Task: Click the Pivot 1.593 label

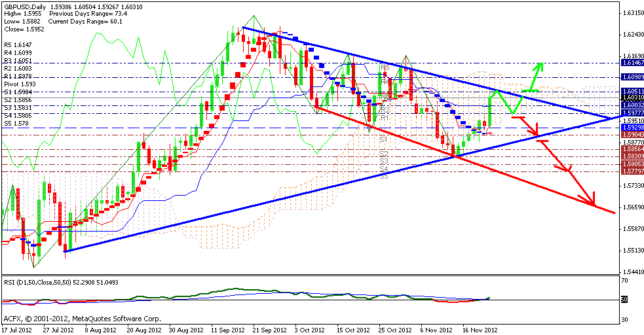Action: click(20, 84)
